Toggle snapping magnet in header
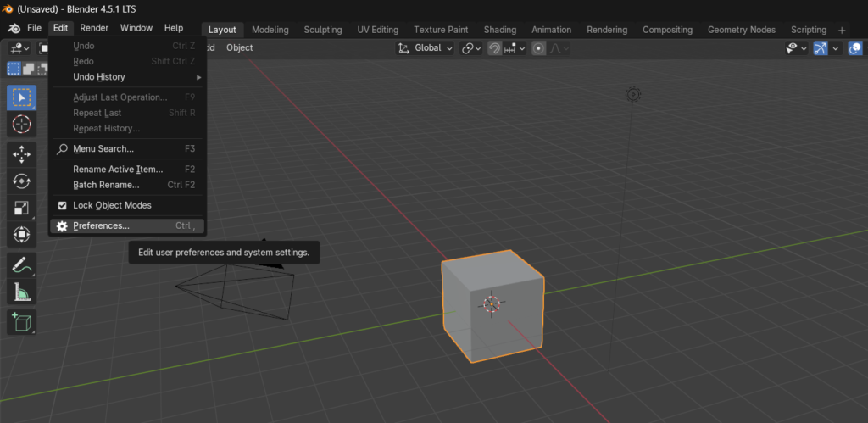 pyautogui.click(x=494, y=48)
